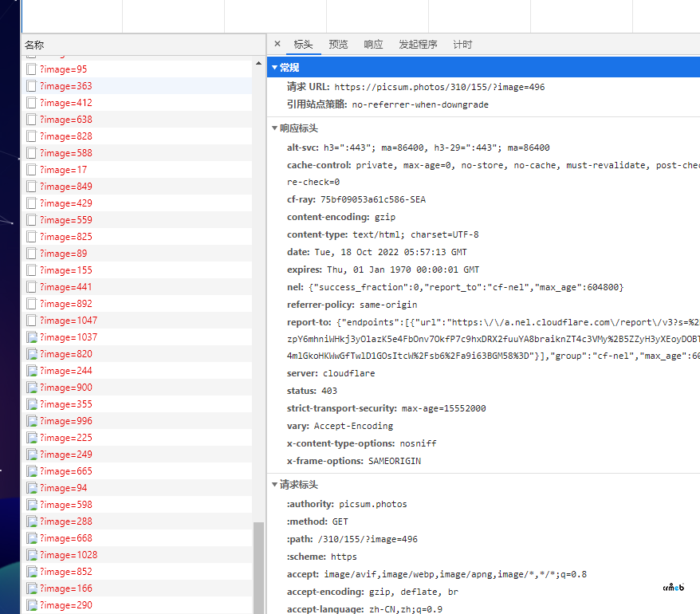700x614 pixels.
Task: Click the image icon beside ?image=996
Action: [x=32, y=421]
